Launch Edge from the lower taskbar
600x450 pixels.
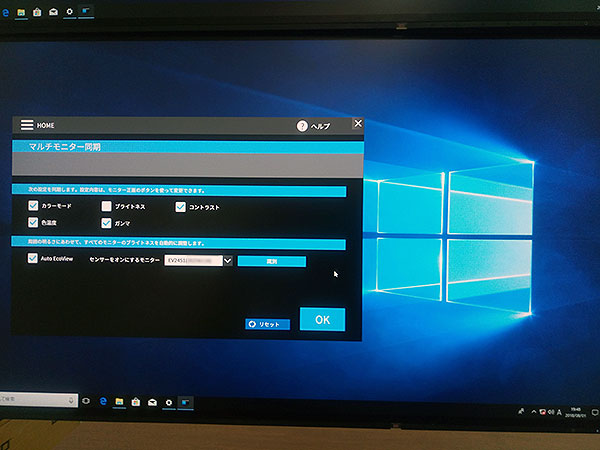(x=103, y=401)
